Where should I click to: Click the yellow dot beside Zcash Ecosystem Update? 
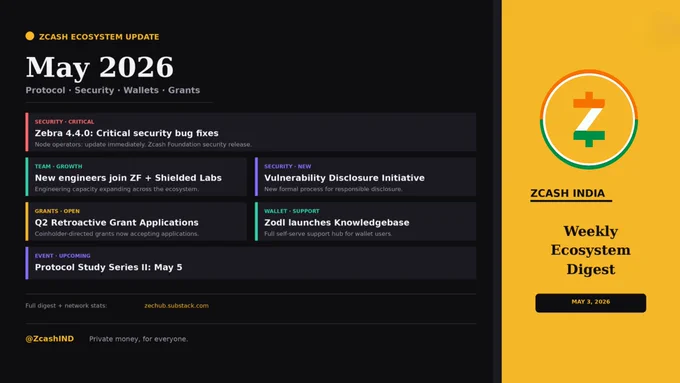[x=29, y=36]
